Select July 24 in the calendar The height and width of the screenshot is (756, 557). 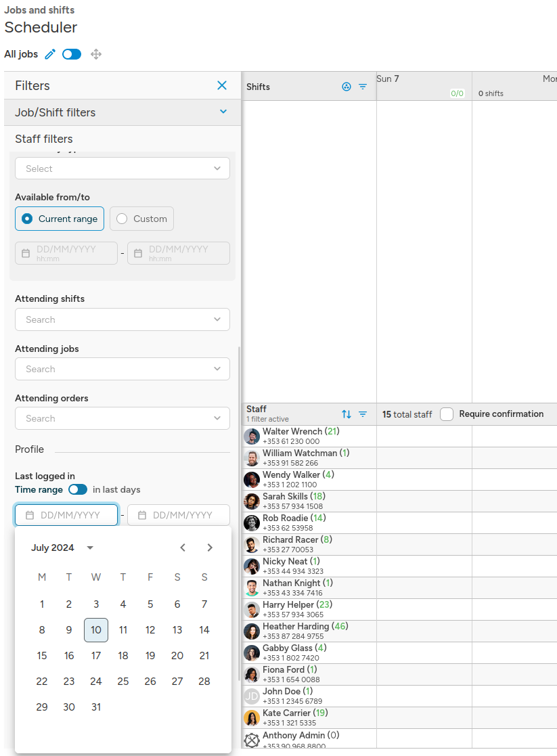pyautogui.click(x=96, y=682)
